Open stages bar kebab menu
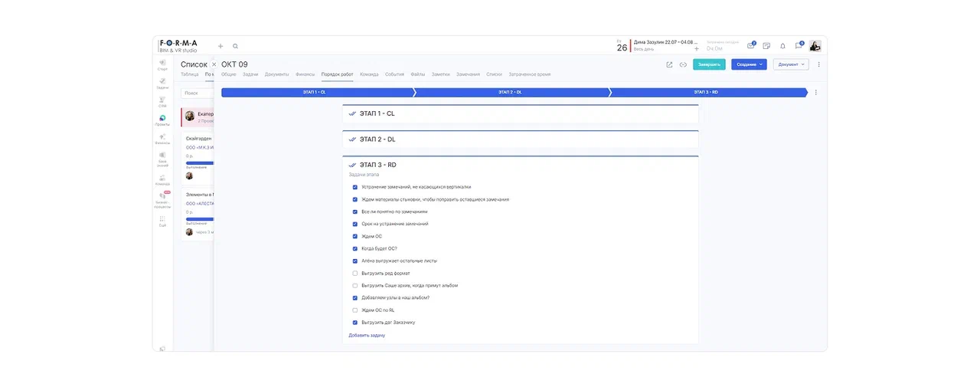 point(815,92)
